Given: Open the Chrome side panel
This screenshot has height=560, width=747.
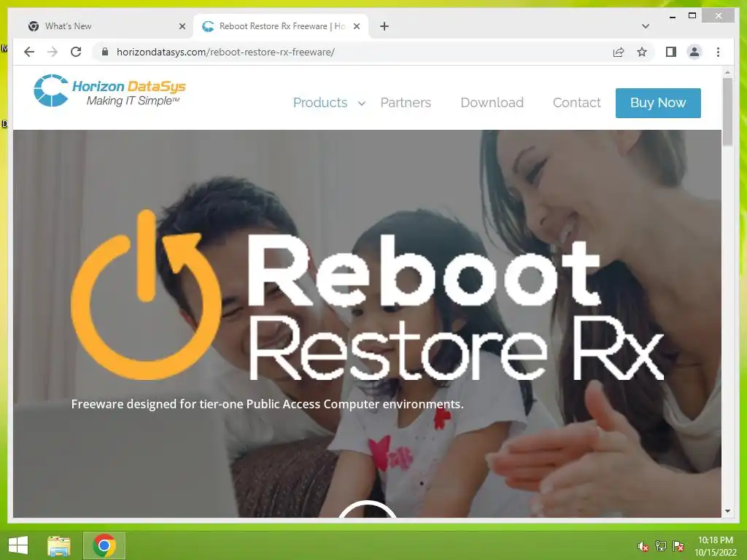Looking at the screenshot, I should click(671, 52).
